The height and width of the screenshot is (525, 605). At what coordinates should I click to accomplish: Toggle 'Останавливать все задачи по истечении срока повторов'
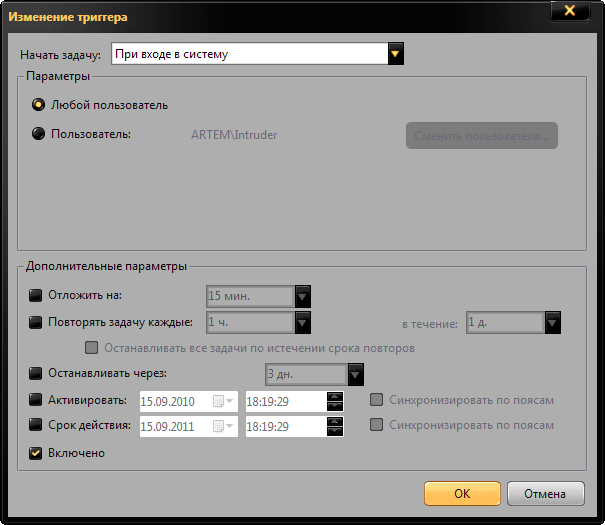(x=91, y=348)
